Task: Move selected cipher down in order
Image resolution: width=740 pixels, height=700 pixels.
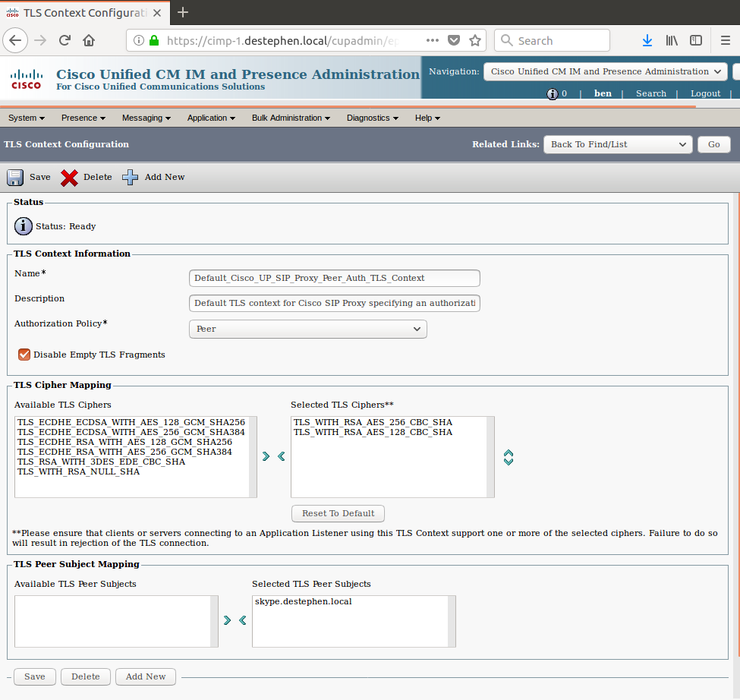Action: pyautogui.click(x=509, y=461)
